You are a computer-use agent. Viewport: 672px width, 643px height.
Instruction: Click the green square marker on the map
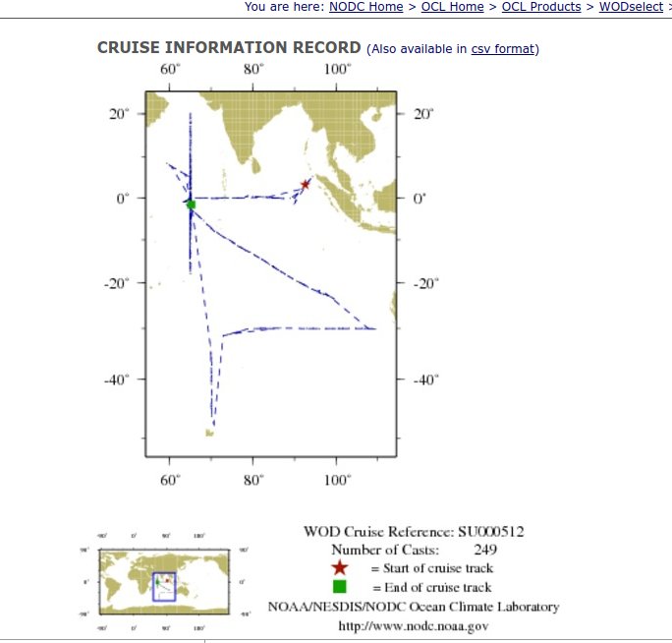[x=191, y=205]
